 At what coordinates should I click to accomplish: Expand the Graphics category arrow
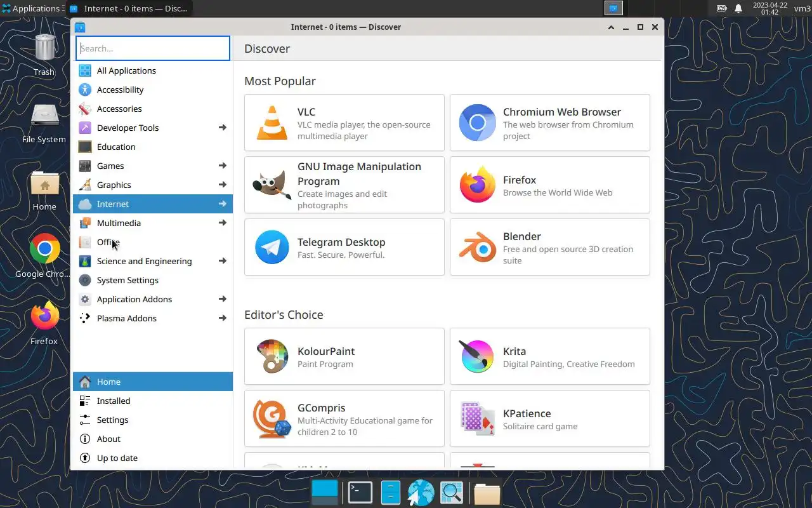click(223, 185)
